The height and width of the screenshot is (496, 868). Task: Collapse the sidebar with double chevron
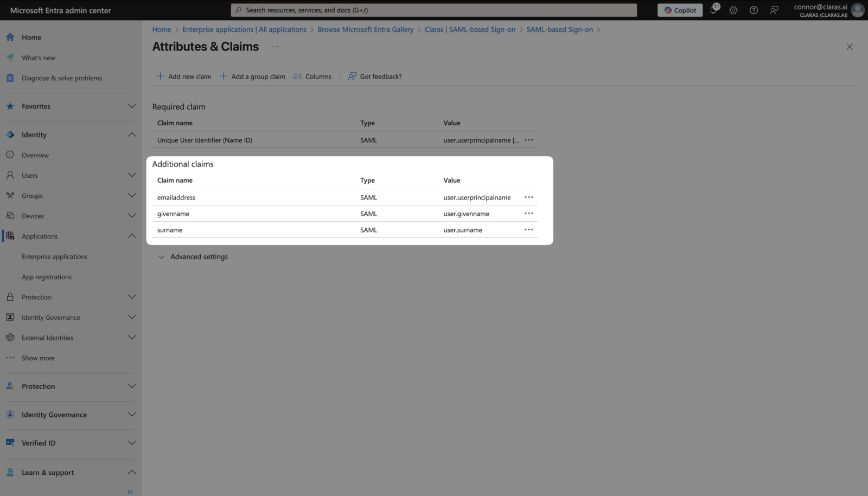tap(130, 492)
